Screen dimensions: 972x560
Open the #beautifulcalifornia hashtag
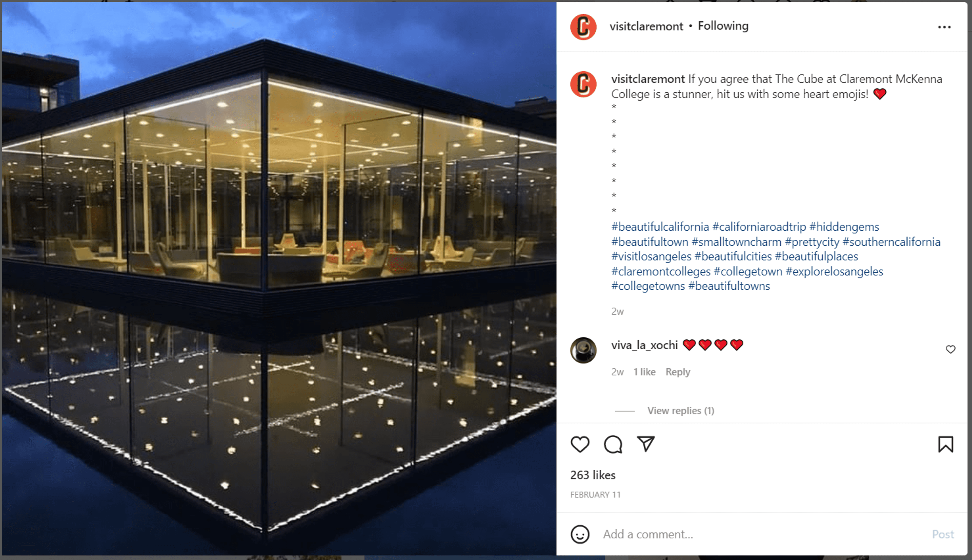click(x=660, y=227)
